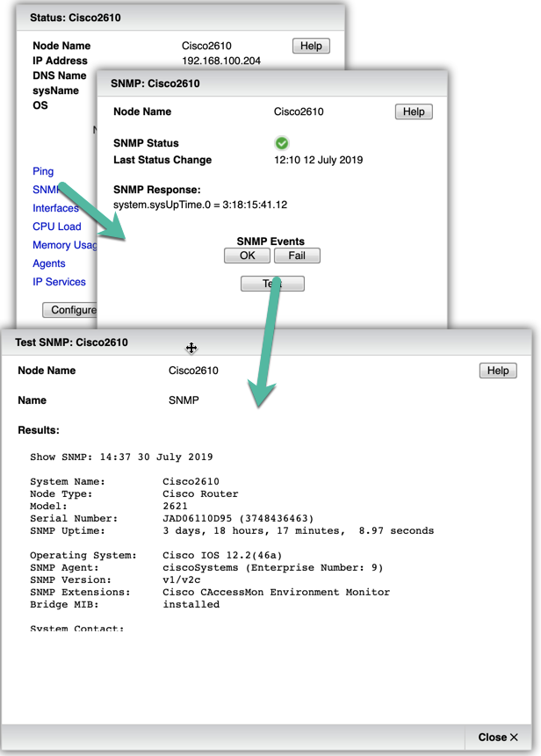Select the SNMP Uptime value

tap(298, 531)
